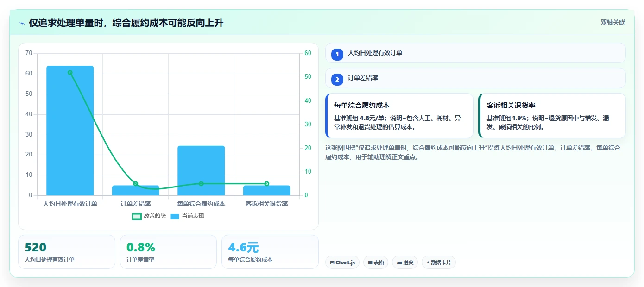Click x-axis label 每单综合履约成本
644x287 pixels.
tap(201, 204)
